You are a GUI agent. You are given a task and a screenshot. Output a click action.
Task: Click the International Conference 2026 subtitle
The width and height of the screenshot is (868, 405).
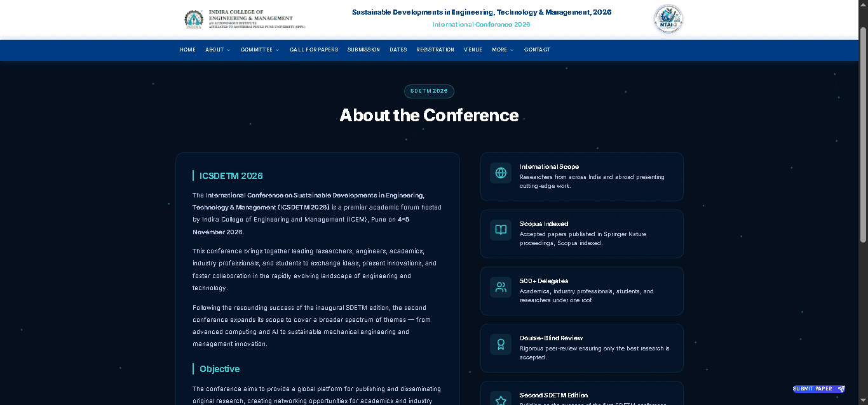[x=482, y=24]
